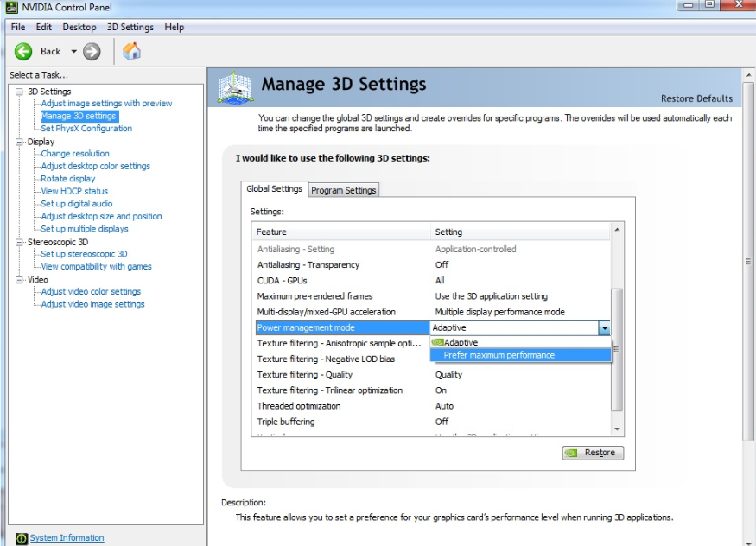Click the NVIDIA Control Panel title icon
This screenshot has height=546, width=756.
coord(11,7)
